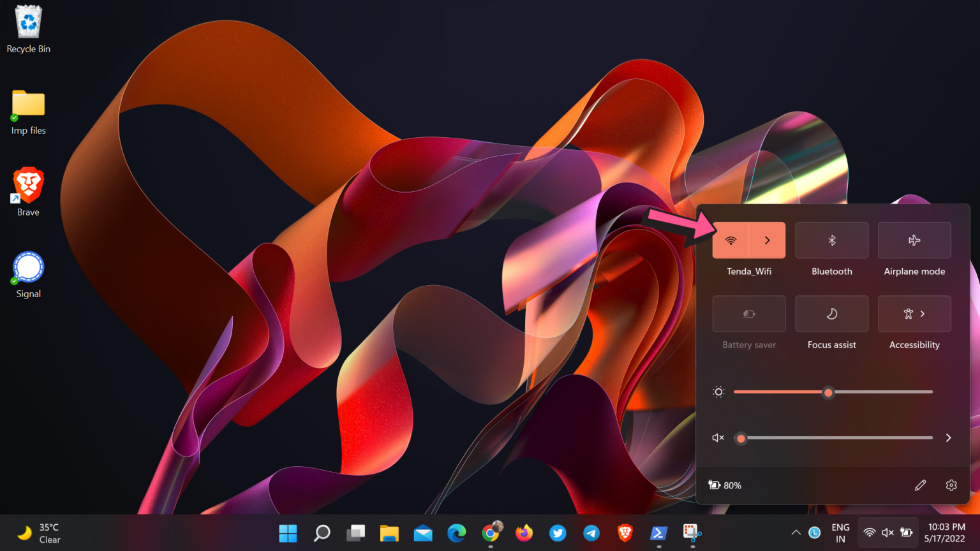The image size is (980, 551).
Task: Start Firefox from the taskbar
Action: pyautogui.click(x=524, y=533)
